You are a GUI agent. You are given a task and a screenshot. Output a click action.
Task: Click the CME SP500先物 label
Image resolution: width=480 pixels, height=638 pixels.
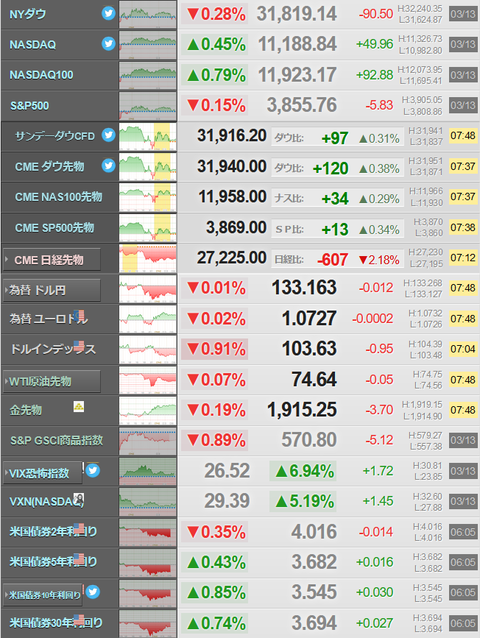[55, 227]
